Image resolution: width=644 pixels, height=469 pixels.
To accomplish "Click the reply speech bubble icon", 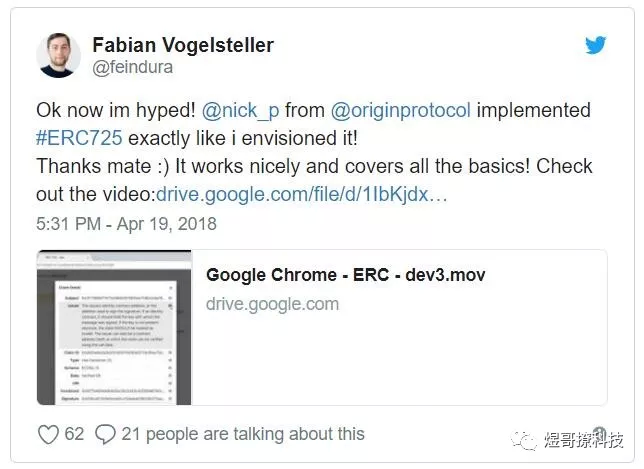I will 105,434.
